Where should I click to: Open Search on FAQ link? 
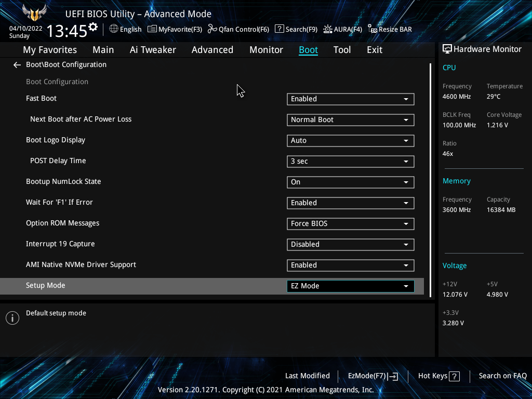point(503,376)
